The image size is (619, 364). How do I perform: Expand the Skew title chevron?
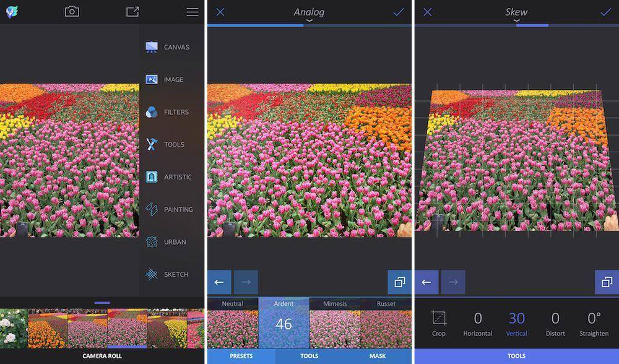coord(516,20)
